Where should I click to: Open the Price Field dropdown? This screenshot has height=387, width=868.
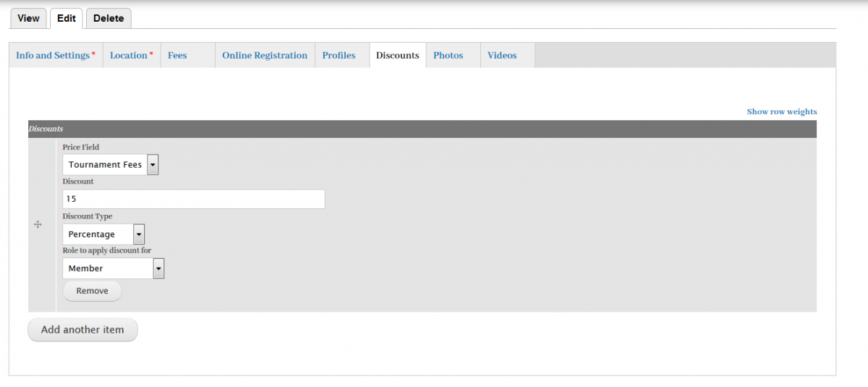pos(110,165)
